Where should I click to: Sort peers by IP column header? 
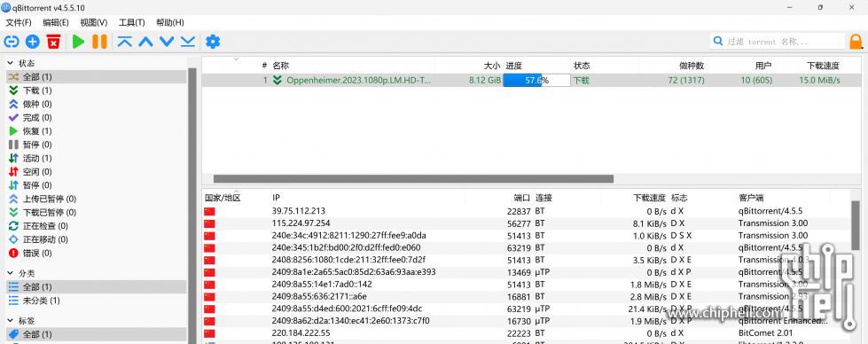click(277, 198)
